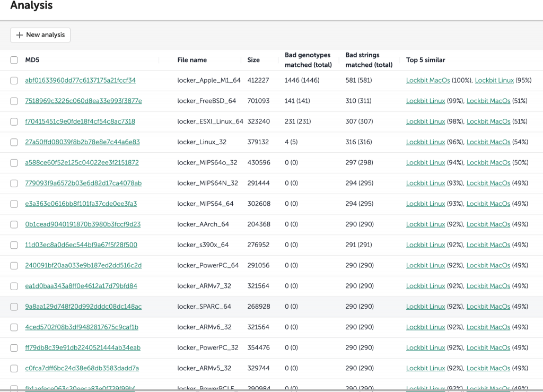Click Lockbit MacOs in locker_ESXI_Linux_64 row
The image size is (543, 392).
[488, 121]
